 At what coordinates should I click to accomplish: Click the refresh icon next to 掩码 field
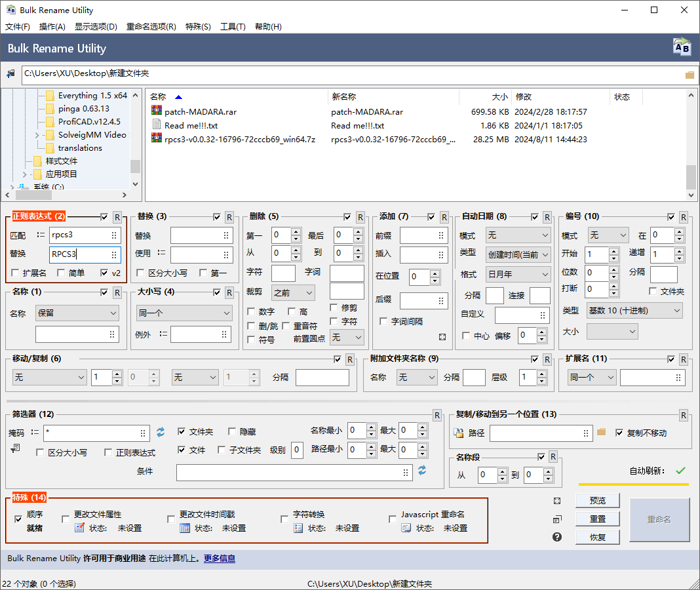coord(161,432)
